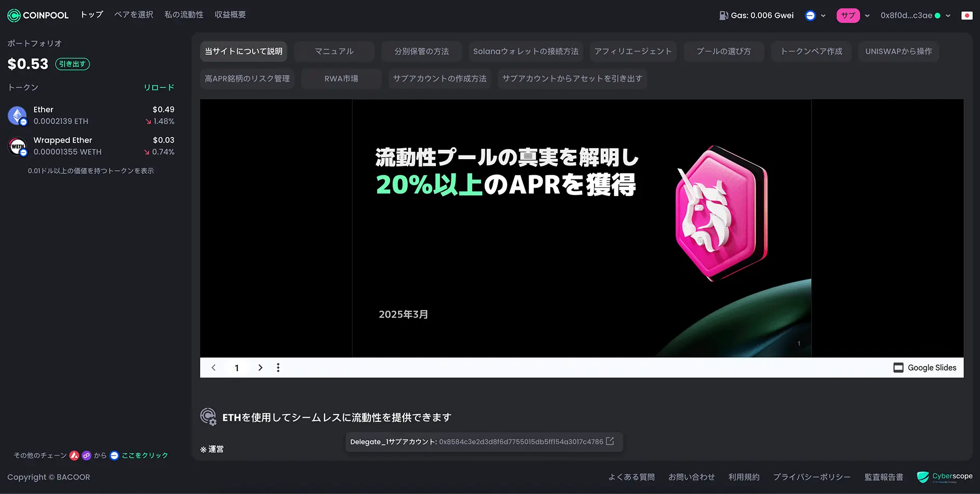This screenshot has width=980, height=494.
Task: Click the COINPOOL logo
Action: (38, 15)
